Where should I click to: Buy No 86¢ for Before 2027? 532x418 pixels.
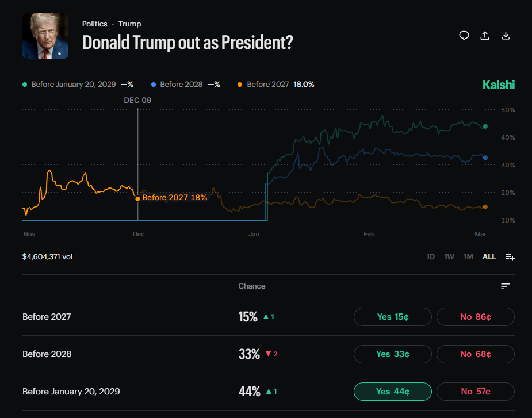click(x=475, y=317)
